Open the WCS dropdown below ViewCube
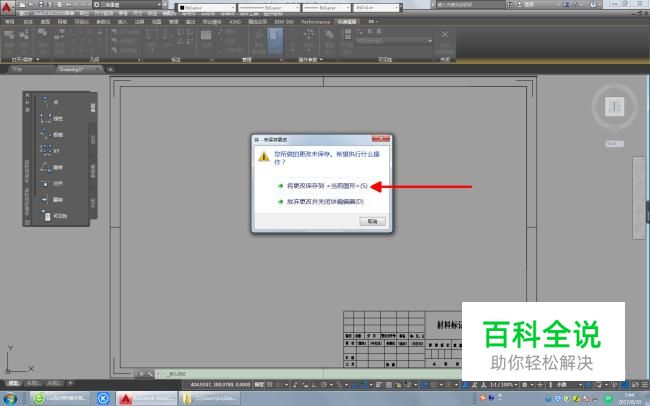This screenshot has width=650, height=406. point(614,143)
